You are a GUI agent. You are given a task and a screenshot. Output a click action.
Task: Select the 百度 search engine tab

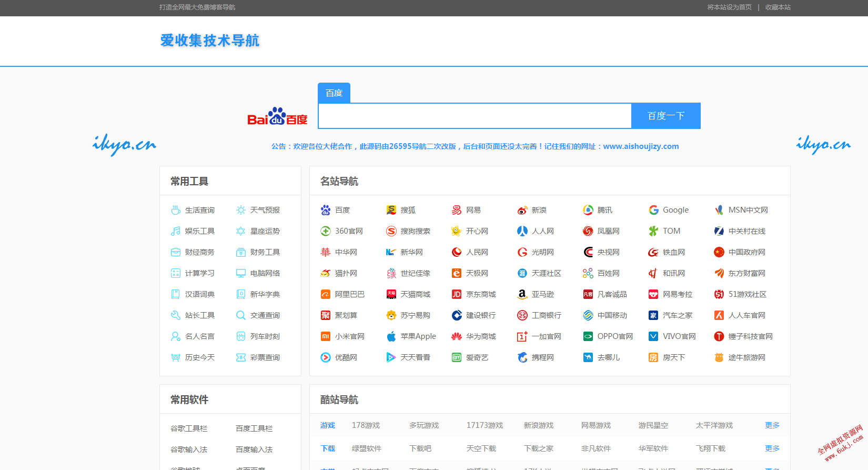(334, 93)
